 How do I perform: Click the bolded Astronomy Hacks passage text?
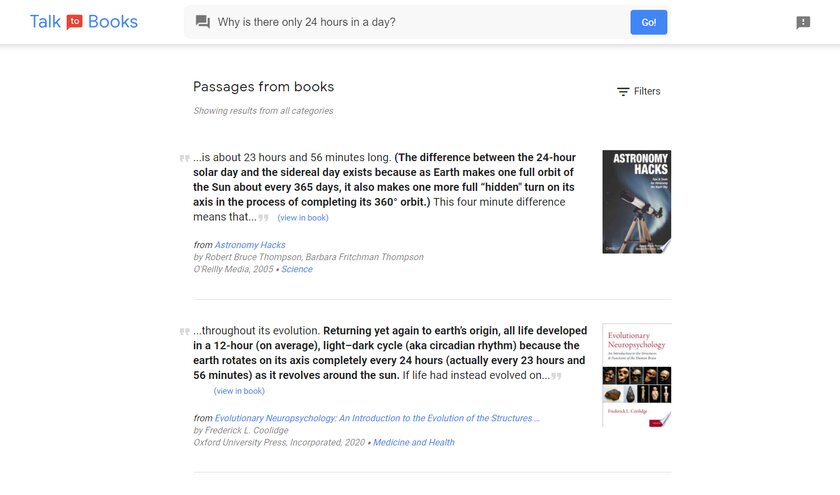tap(385, 187)
